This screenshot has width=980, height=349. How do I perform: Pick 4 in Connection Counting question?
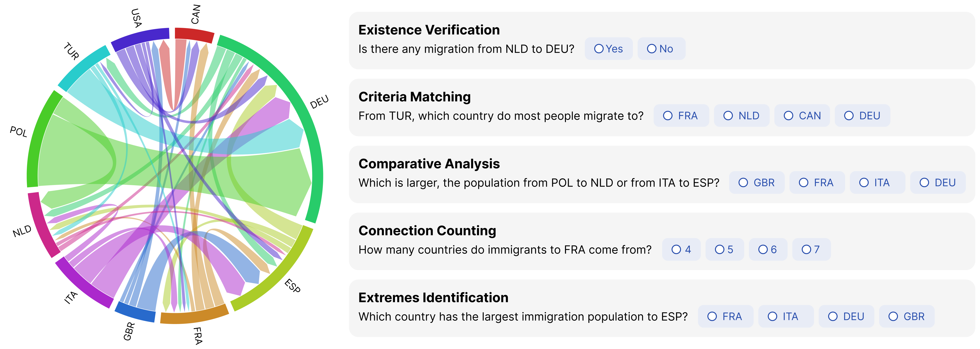[681, 249]
